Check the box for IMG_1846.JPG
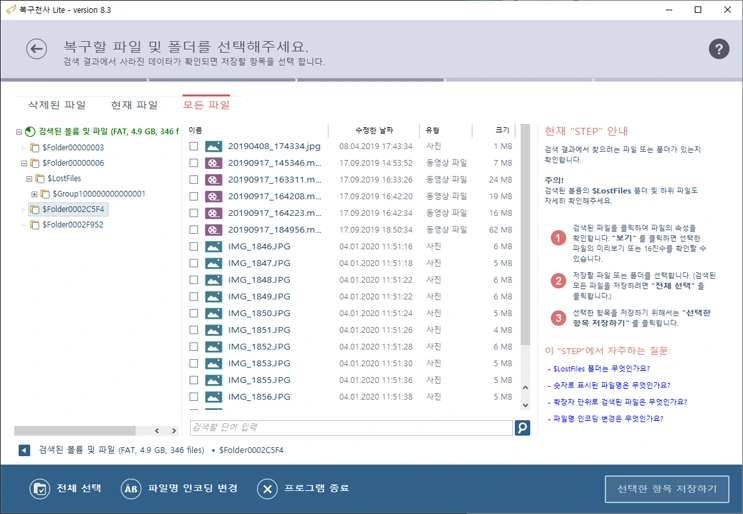This screenshot has height=514, width=743. click(x=193, y=246)
